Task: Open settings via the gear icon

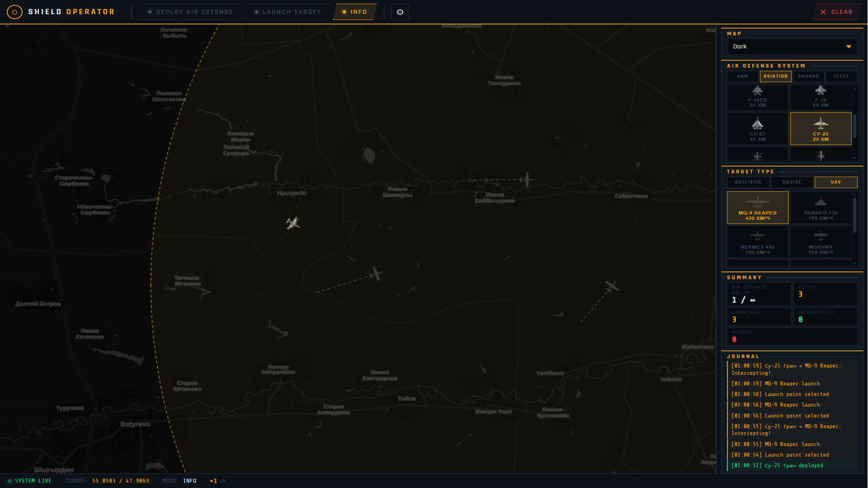Action: tap(400, 12)
